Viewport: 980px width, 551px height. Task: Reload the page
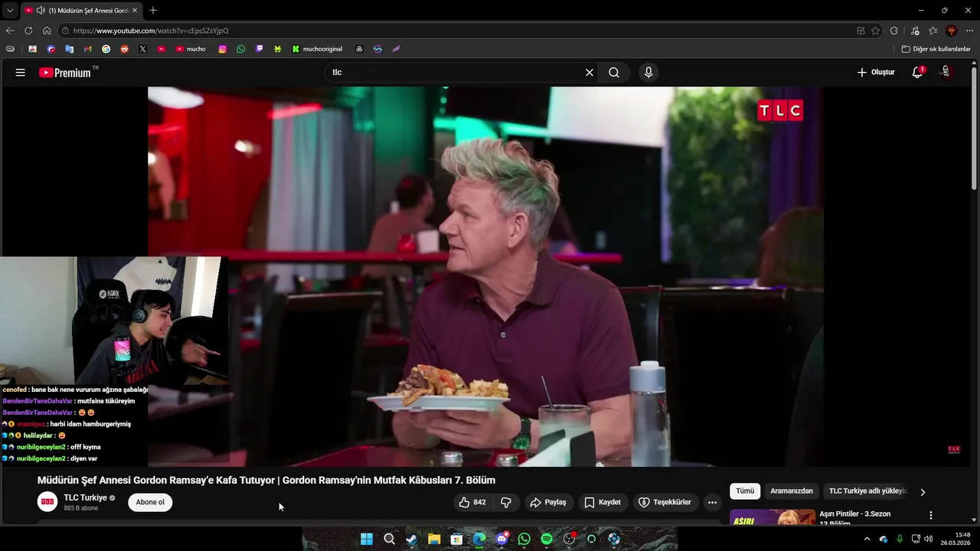(x=28, y=31)
